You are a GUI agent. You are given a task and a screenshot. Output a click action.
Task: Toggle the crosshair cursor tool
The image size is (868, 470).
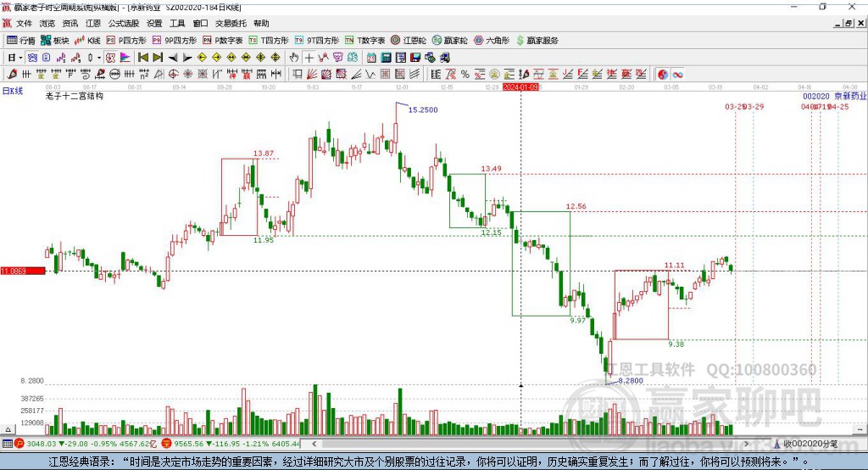coord(309,58)
